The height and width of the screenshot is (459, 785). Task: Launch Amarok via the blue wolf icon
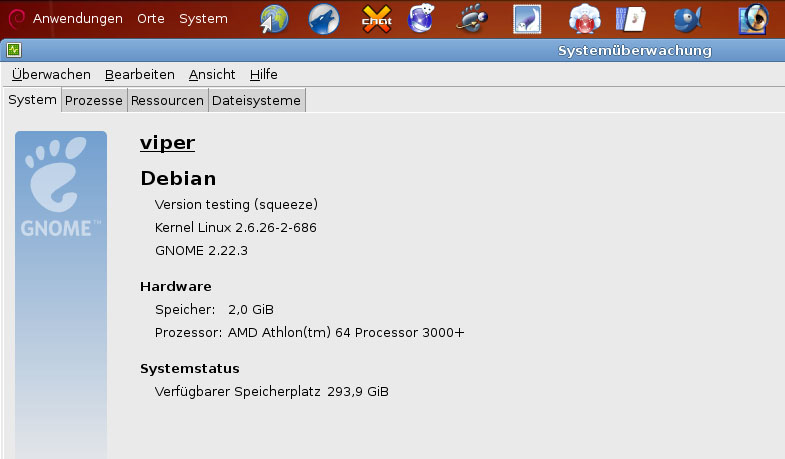tap(323, 19)
